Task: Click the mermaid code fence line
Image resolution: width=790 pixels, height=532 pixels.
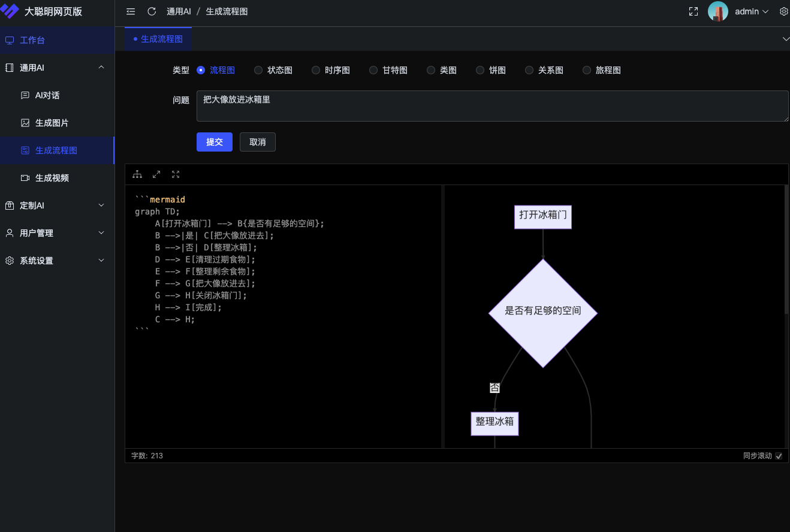Action: [160, 199]
